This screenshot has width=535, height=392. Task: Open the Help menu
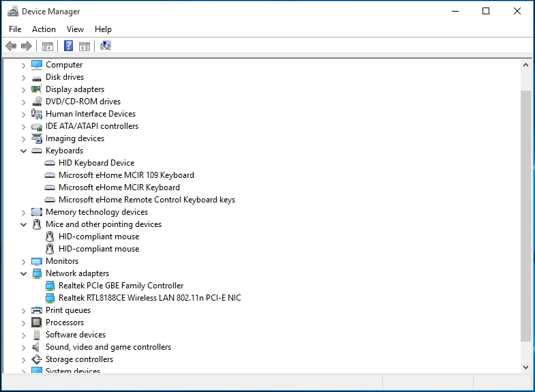coord(103,29)
